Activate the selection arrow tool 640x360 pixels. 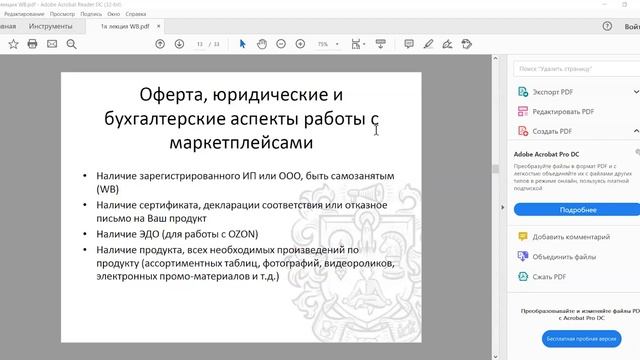(242, 44)
